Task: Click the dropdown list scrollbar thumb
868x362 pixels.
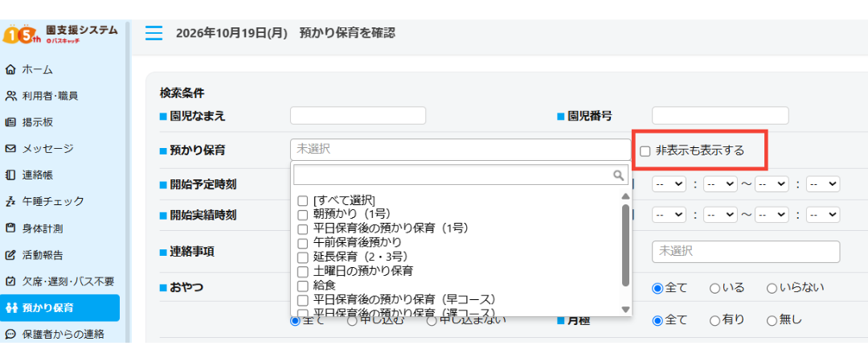Action: point(625,245)
